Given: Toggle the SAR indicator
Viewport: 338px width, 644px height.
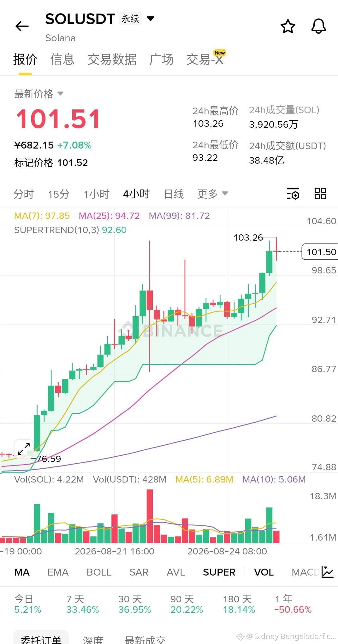Looking at the screenshot, I should point(139,572).
